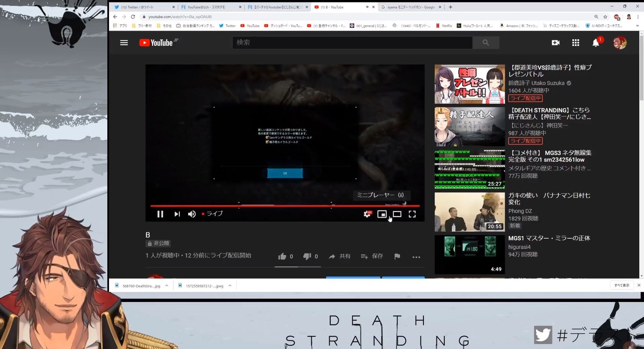Image resolution: width=644 pixels, height=349 pixels.
Task: Open the YouTube apps grid
Action: tap(576, 43)
